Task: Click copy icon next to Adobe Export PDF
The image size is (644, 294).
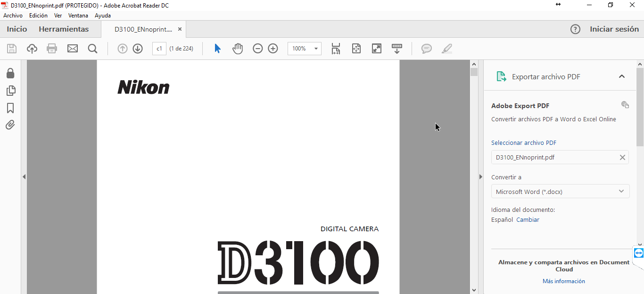Action: point(625,105)
